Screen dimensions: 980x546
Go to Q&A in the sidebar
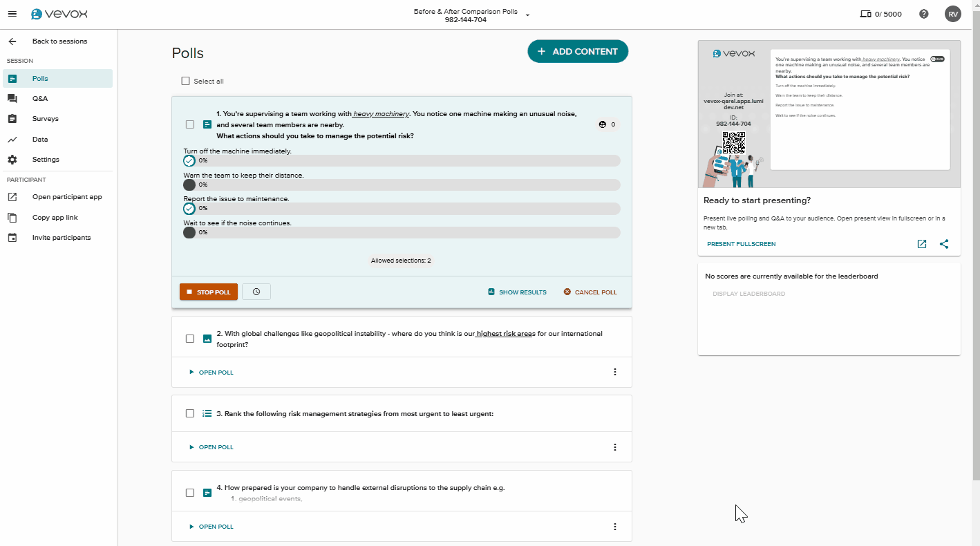[40, 99]
